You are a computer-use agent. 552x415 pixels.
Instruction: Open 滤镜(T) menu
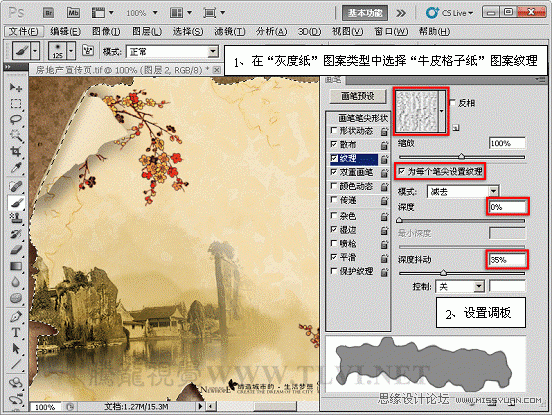(x=230, y=32)
